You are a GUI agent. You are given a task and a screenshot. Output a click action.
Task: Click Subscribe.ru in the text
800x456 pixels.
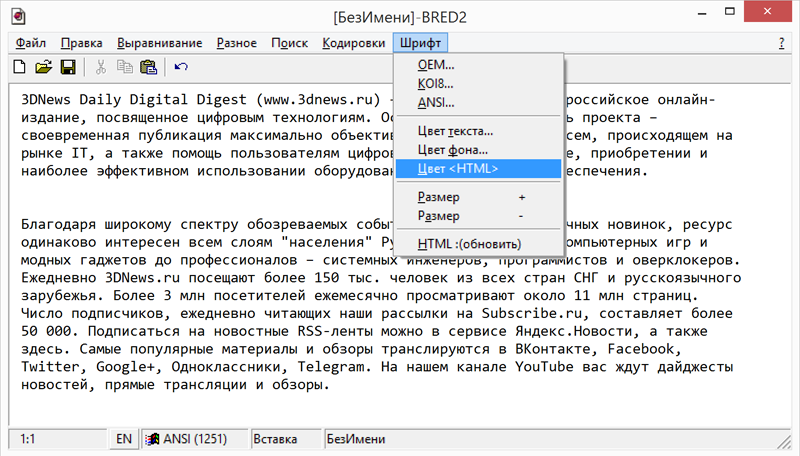click(x=532, y=313)
